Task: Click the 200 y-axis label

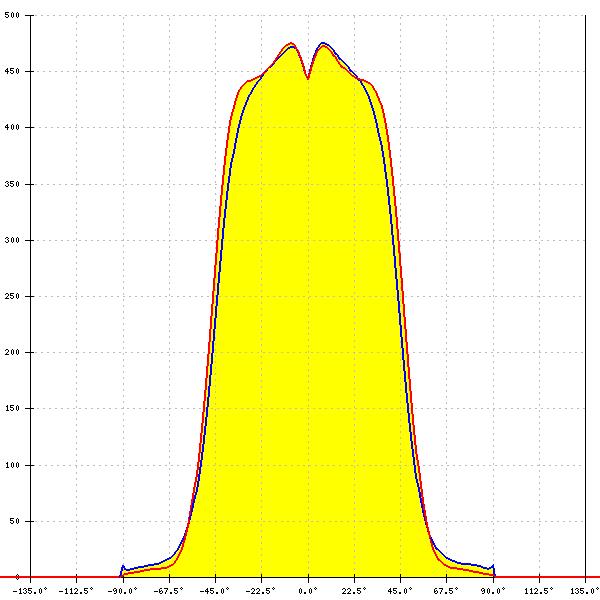Action: pyautogui.click(x=12, y=352)
